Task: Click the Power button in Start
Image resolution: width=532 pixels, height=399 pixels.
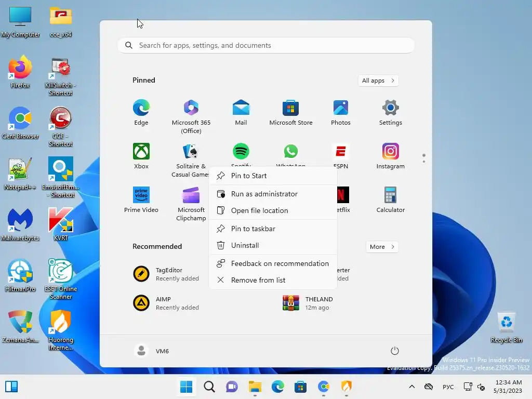Action: [395, 351]
